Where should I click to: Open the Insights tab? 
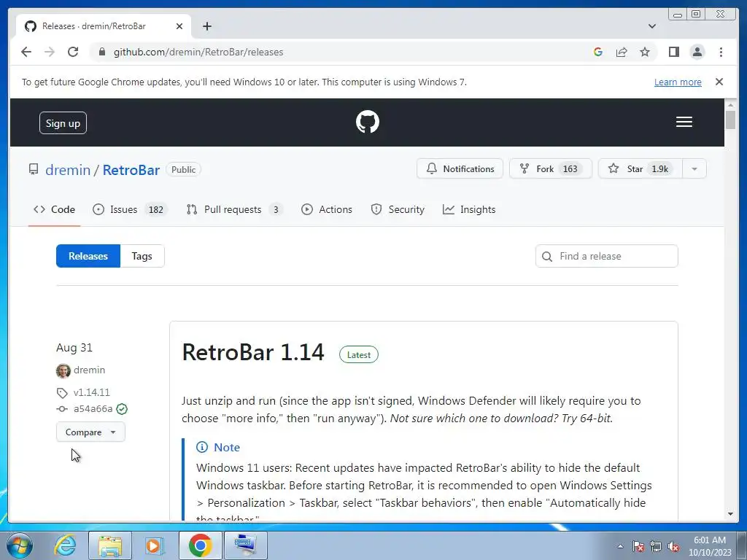pos(469,209)
